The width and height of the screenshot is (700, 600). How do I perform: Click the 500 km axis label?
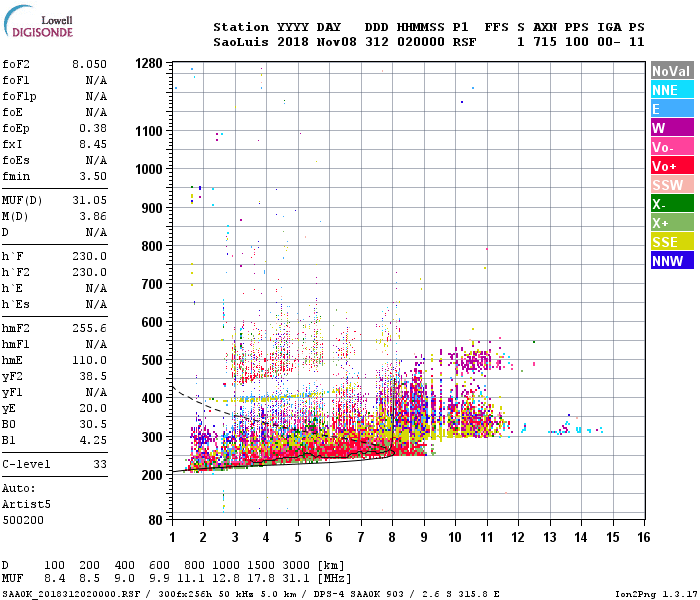(152, 360)
